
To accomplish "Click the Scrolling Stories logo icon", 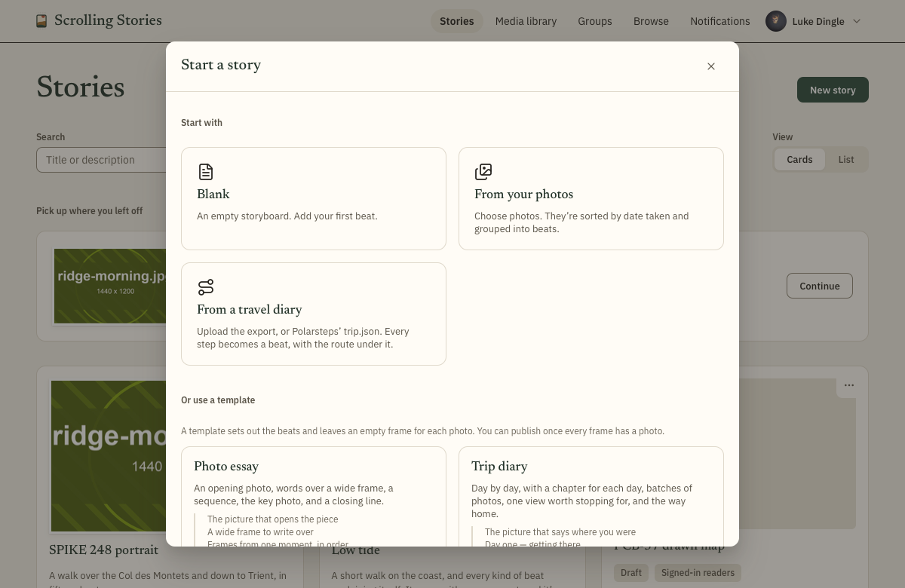I will [x=41, y=21].
